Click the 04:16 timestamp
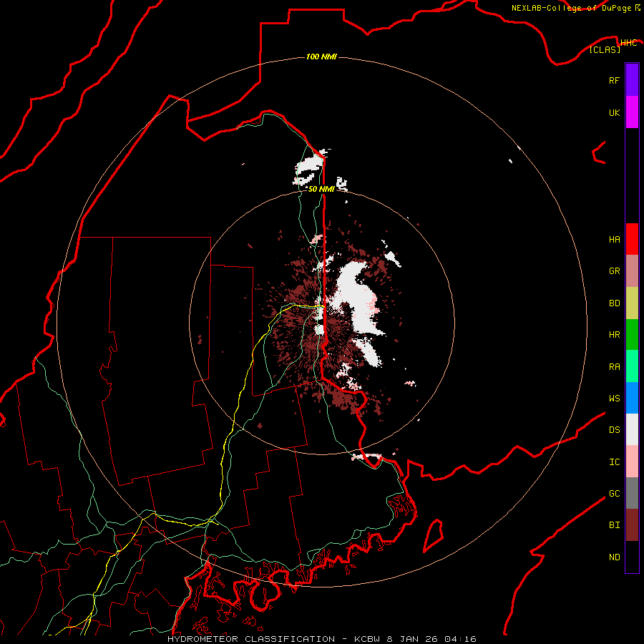 coord(460,639)
